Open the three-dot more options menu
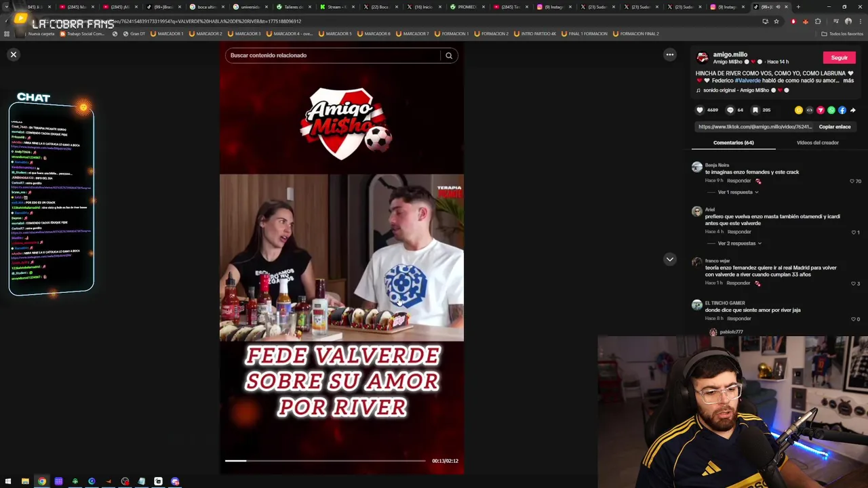Image resolution: width=868 pixels, height=488 pixels. [669, 55]
